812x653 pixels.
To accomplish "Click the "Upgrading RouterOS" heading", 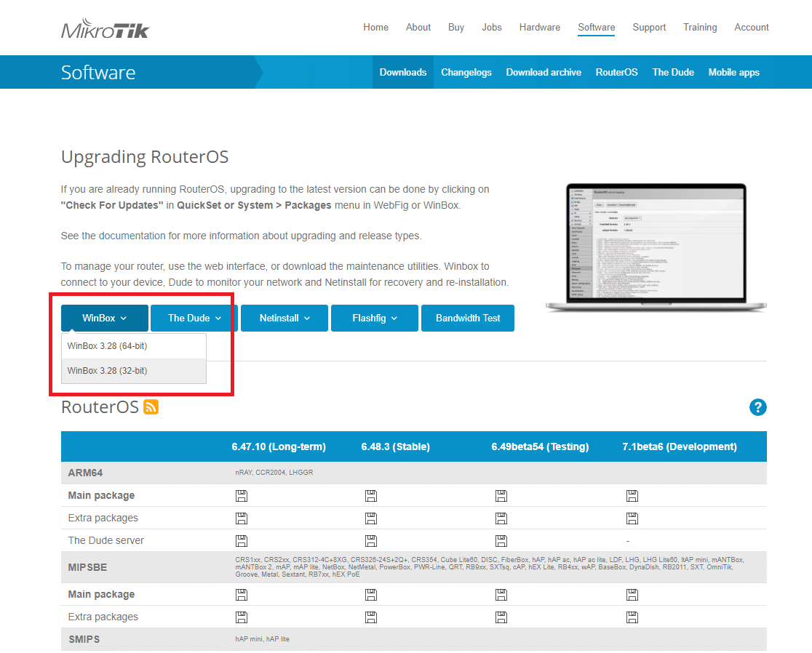I will click(145, 157).
